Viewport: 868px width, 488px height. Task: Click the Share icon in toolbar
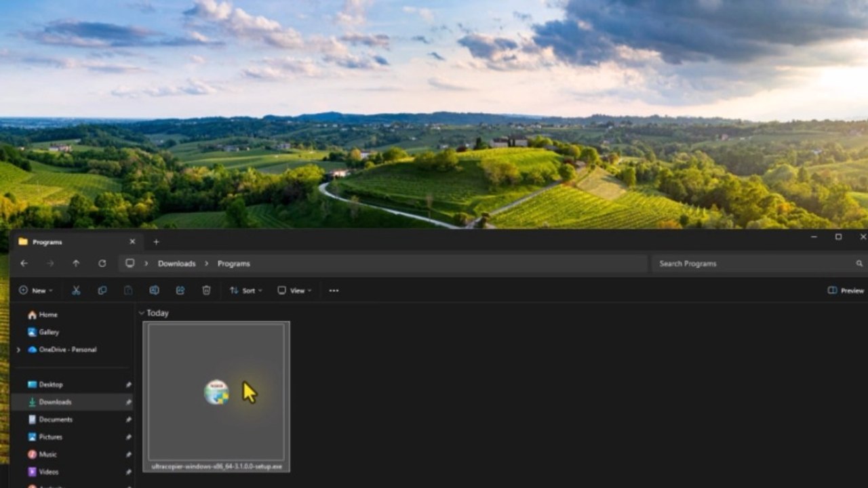(180, 290)
